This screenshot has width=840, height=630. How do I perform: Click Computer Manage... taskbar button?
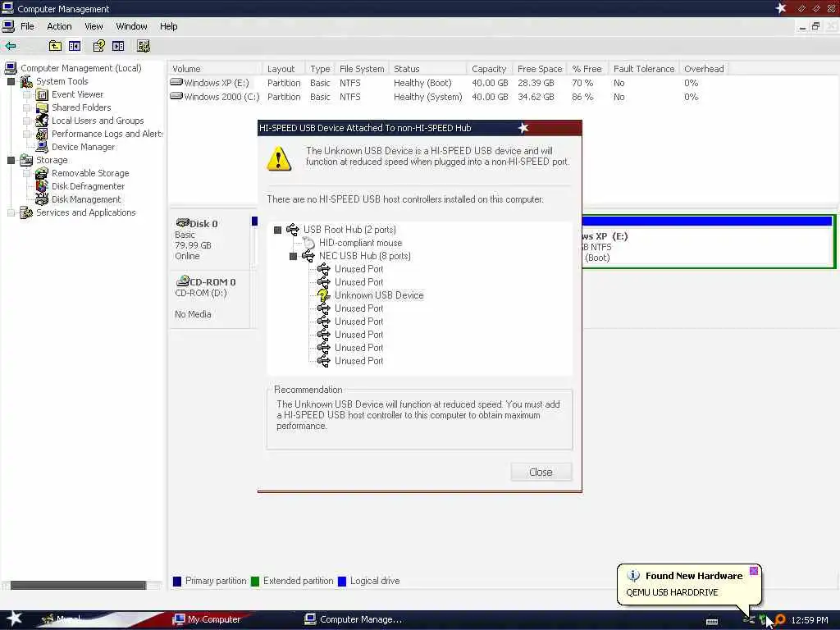[354, 619]
